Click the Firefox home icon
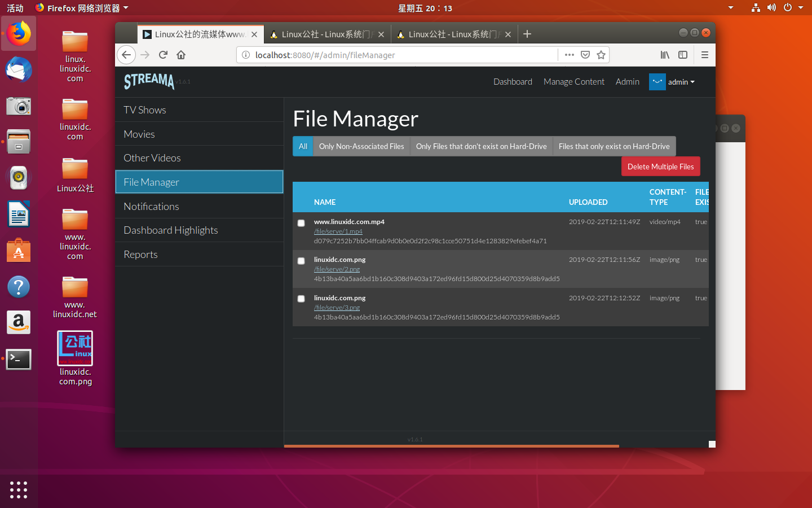Screen dimensions: 812x508 [181, 55]
